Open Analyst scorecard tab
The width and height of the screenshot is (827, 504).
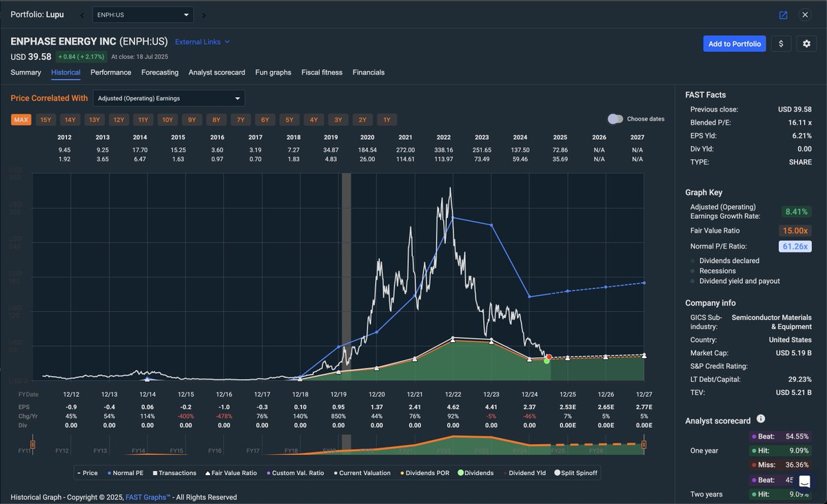pyautogui.click(x=216, y=72)
